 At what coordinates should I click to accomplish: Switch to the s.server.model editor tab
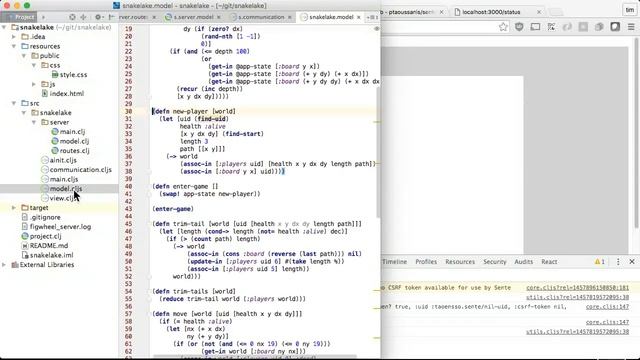click(x=193, y=17)
